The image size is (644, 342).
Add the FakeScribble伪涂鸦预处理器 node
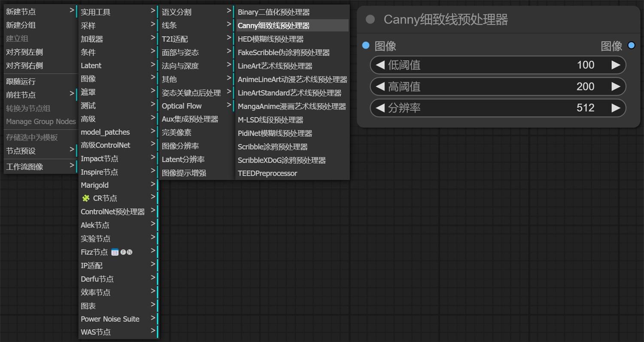(292, 52)
